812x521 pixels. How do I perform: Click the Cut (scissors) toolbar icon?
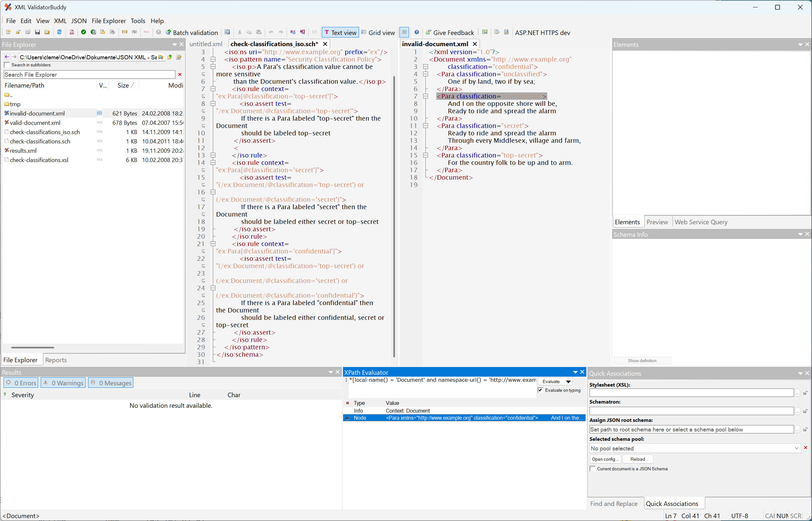coord(239,32)
